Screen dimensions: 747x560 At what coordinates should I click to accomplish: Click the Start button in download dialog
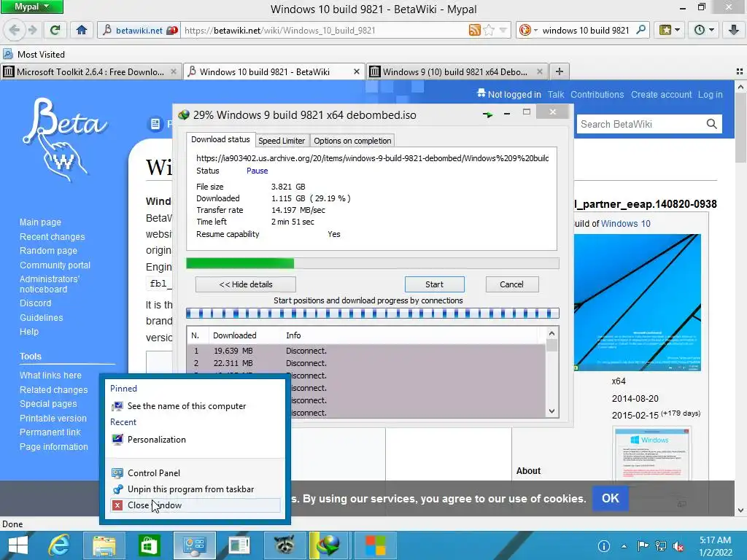[435, 284]
